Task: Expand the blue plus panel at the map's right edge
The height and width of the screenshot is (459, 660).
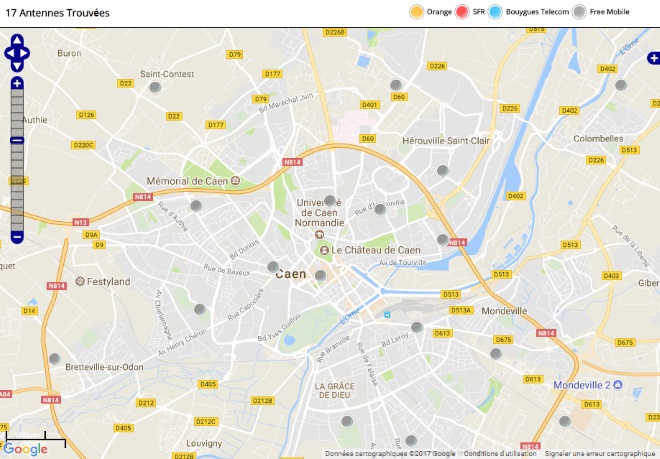Action: coord(654,58)
